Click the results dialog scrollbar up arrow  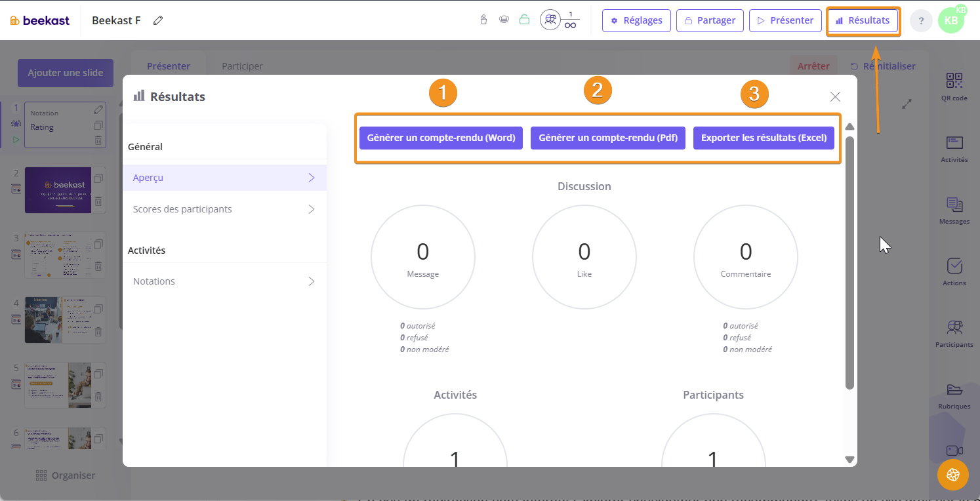[x=849, y=127]
